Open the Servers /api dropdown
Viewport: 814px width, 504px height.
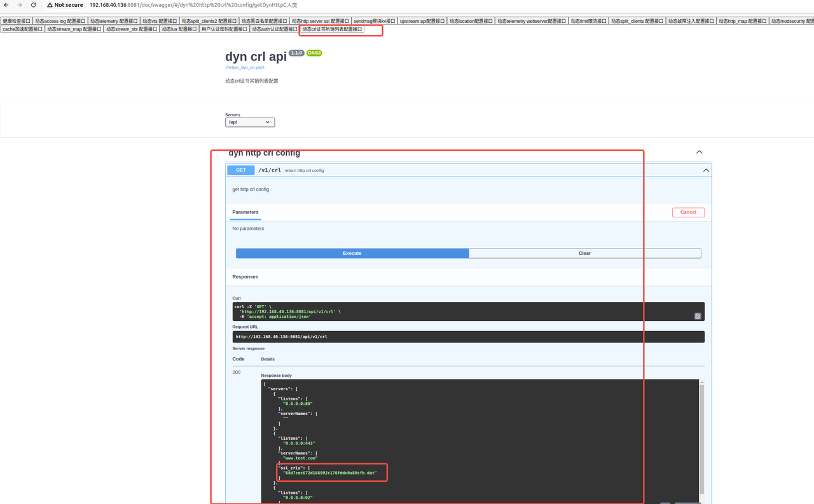(x=249, y=122)
